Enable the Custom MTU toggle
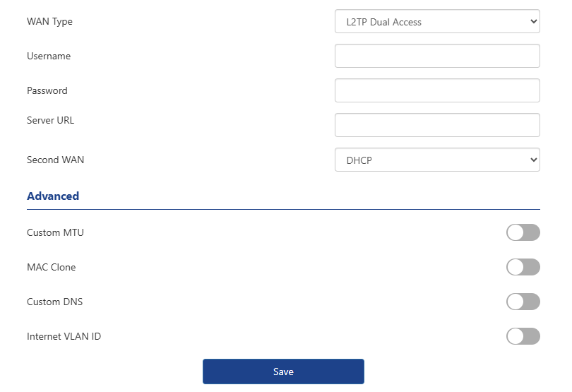Image resolution: width=572 pixels, height=392 pixels. tap(523, 232)
